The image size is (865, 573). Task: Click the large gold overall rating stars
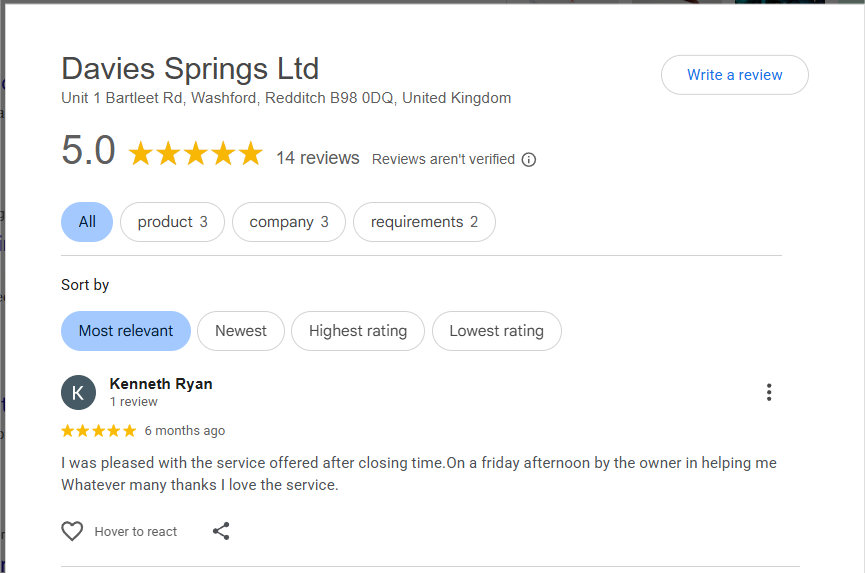[x=195, y=154]
